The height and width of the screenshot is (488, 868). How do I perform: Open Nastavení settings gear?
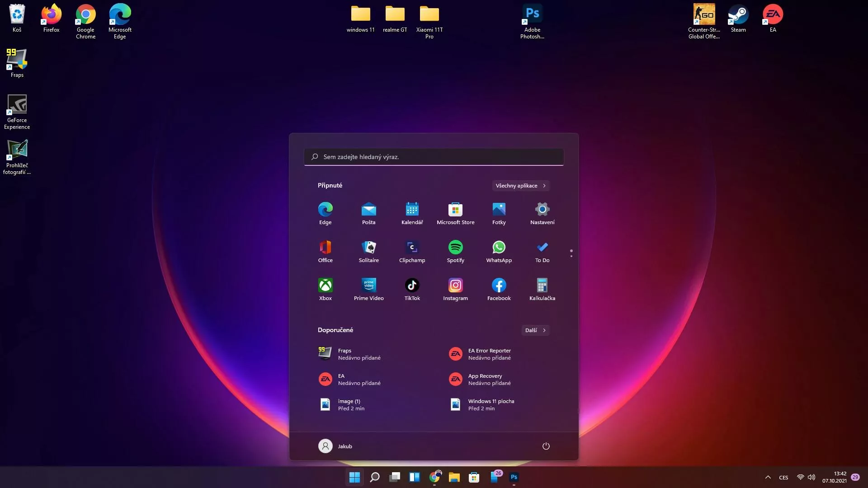542,213
